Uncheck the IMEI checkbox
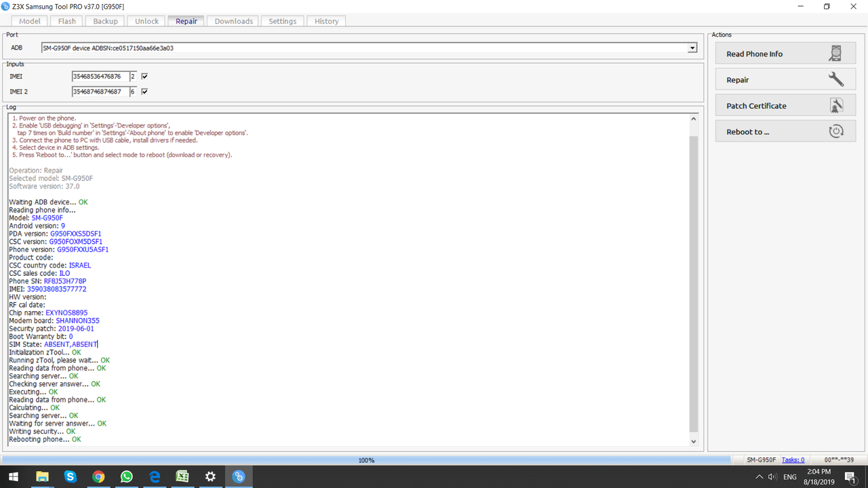Image resolution: width=868 pixels, height=488 pixels. coord(144,77)
